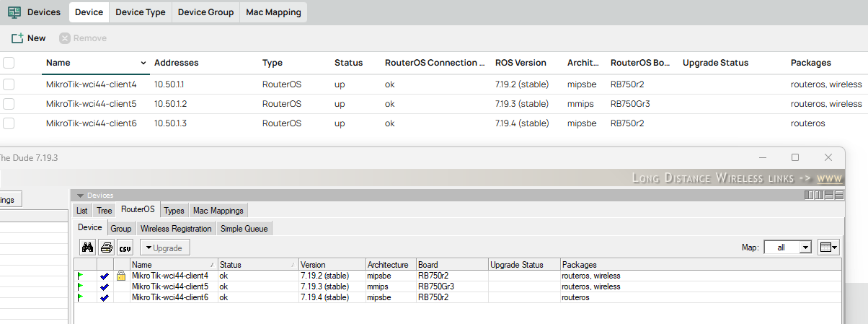Image resolution: width=868 pixels, height=324 pixels.
Task: Open the www link in the banner
Action: coord(829,178)
